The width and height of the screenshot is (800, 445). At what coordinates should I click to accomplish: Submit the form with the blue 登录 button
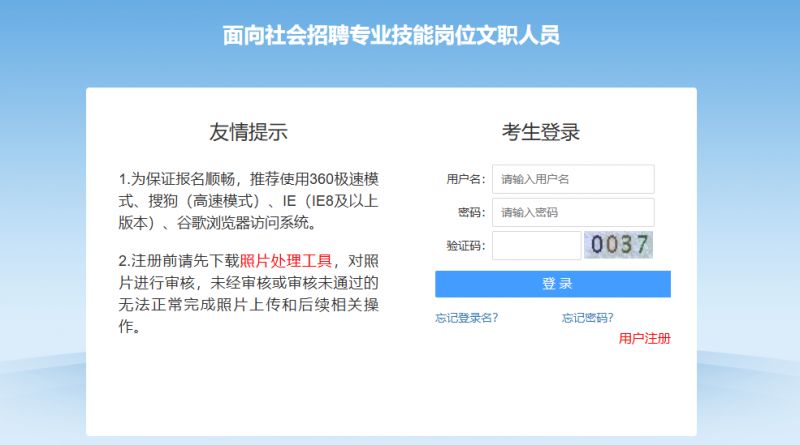pyautogui.click(x=553, y=284)
